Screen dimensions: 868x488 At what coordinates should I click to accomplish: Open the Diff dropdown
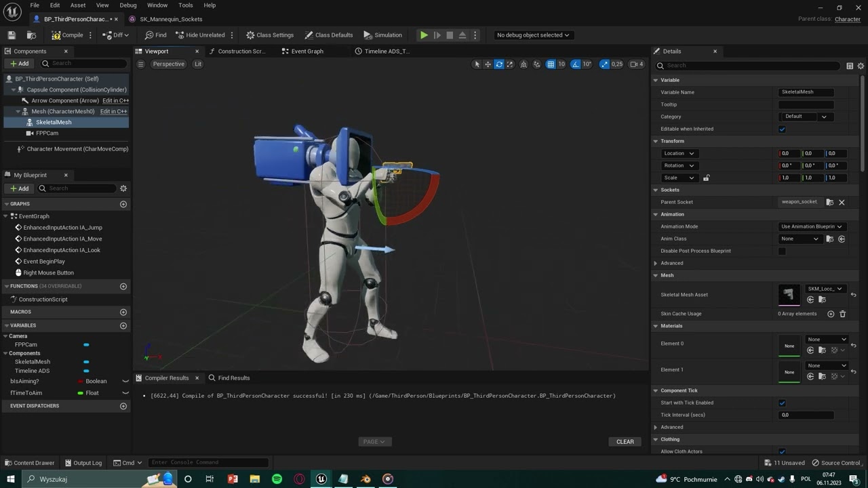click(117, 35)
